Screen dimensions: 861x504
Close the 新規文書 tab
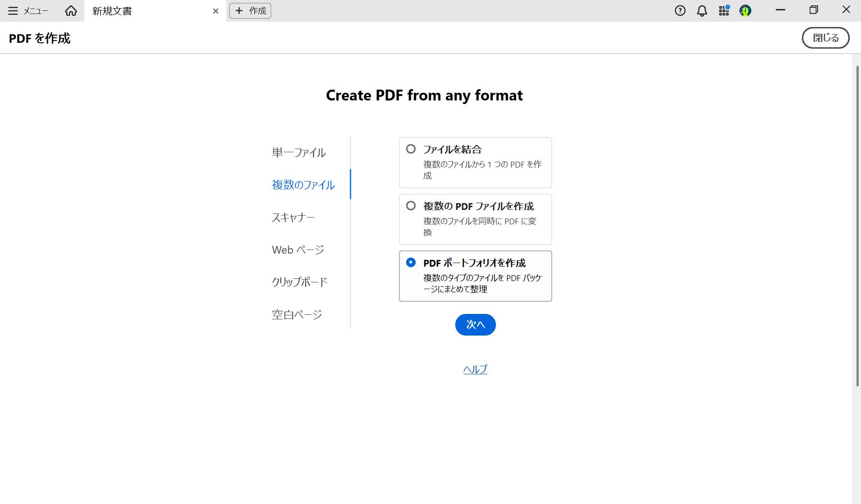215,10
